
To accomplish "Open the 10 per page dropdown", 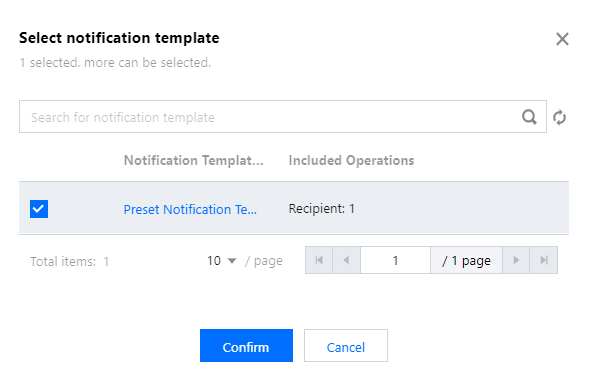I will click(222, 260).
